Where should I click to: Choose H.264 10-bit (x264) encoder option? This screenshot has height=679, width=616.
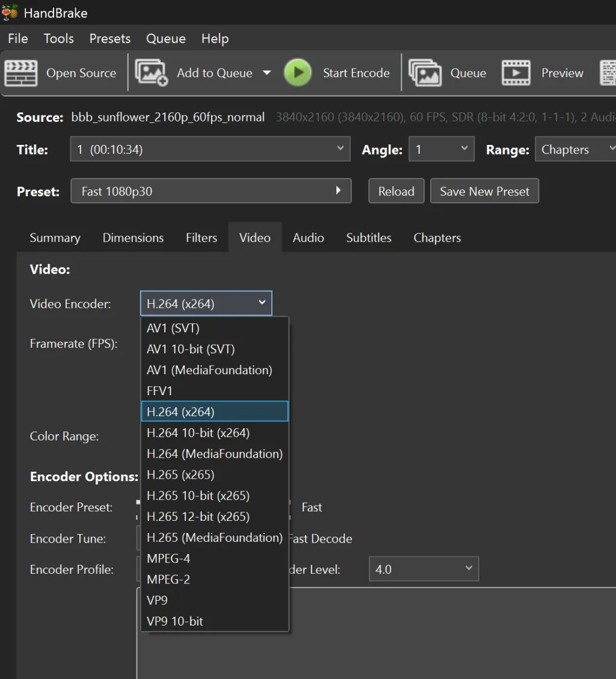point(215,432)
